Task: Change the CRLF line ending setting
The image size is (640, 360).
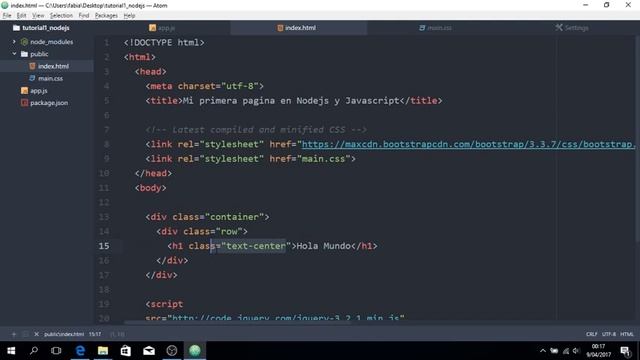Action: coord(591,334)
